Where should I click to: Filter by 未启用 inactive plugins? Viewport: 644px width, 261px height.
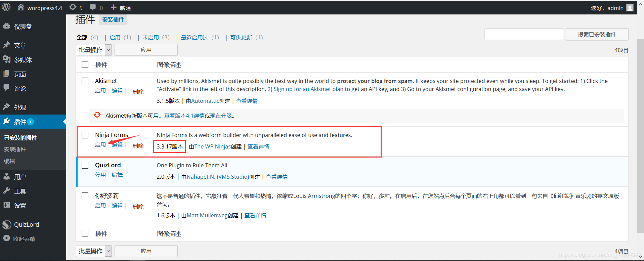151,37
